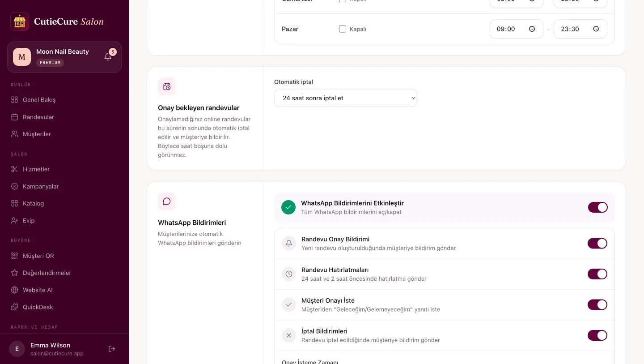The width and height of the screenshot is (644, 364).
Task: Click the Hizmetler scissors icon
Action: click(14, 169)
